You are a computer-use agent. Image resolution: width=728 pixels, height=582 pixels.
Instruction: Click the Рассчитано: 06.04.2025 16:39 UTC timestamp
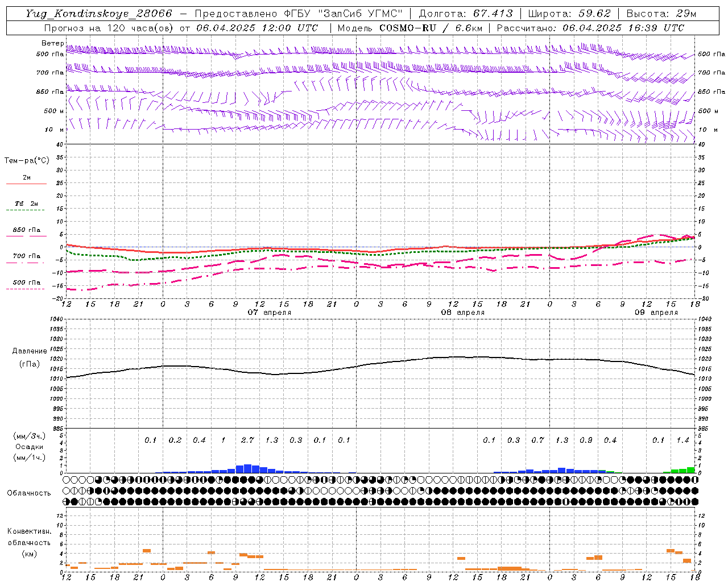coord(590,28)
